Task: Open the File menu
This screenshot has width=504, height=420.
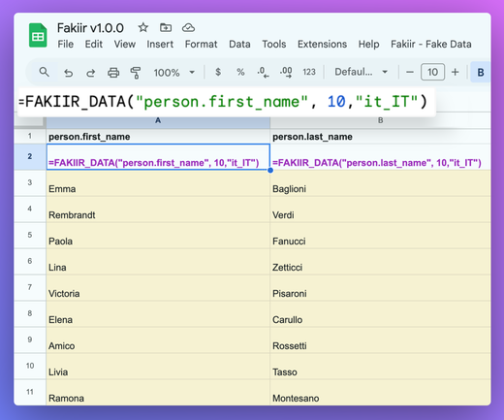Action: [66, 44]
